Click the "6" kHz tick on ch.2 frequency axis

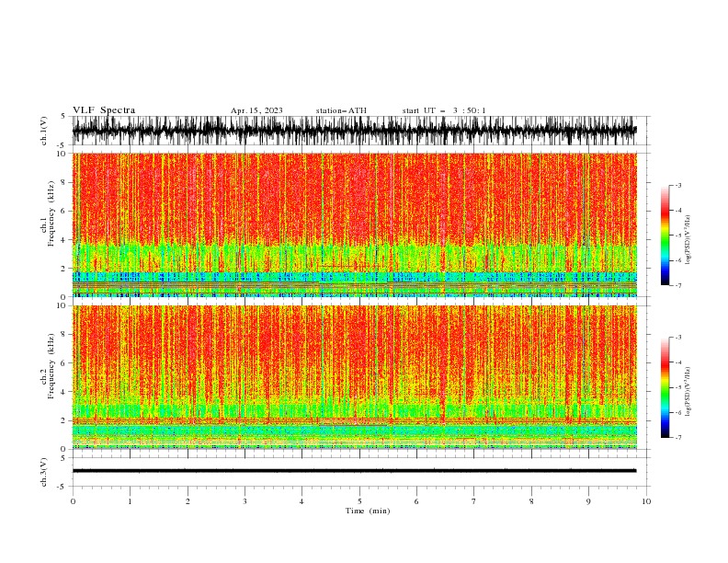click(63, 363)
